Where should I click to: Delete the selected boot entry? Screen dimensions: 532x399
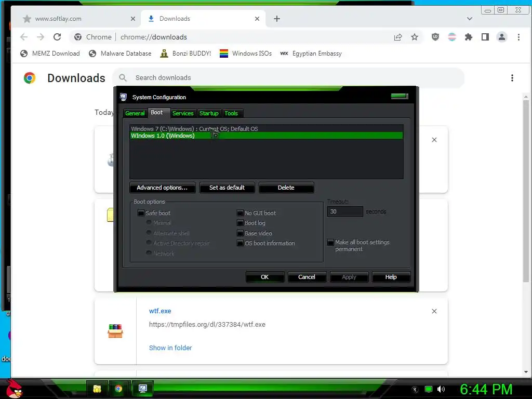[286, 188]
